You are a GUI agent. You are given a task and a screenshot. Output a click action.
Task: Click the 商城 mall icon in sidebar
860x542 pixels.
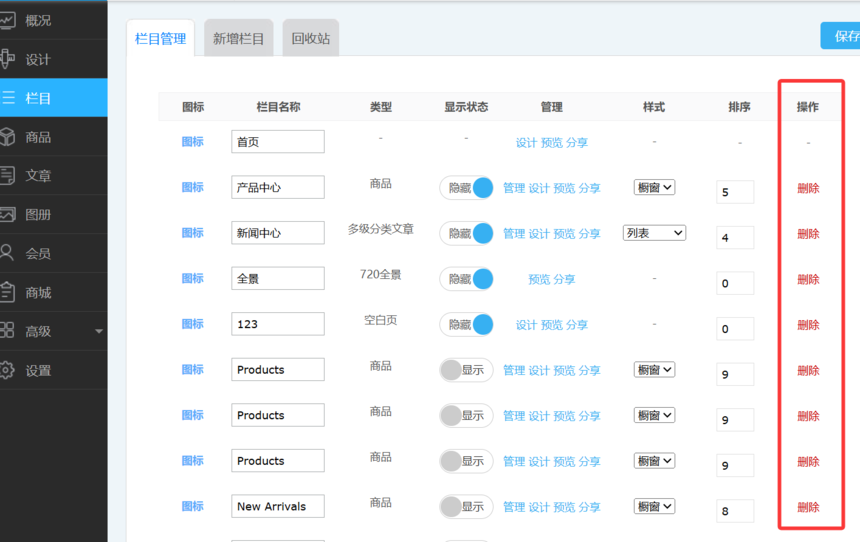8,292
